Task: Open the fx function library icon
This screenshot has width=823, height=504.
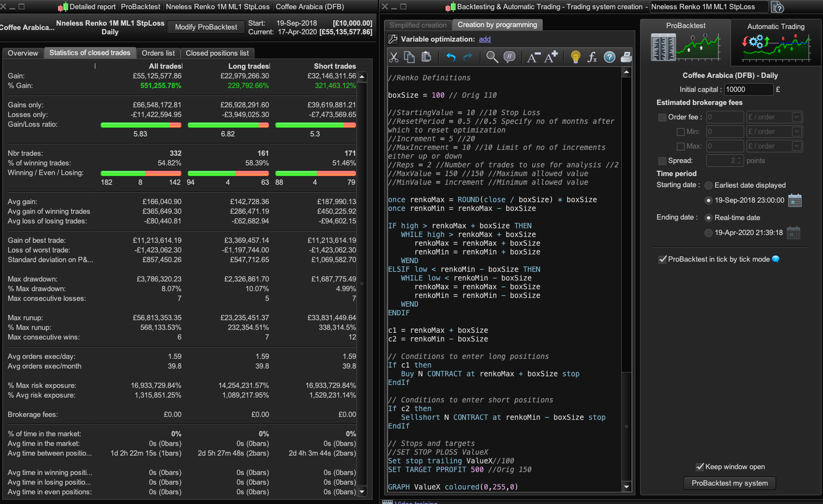Action: click(592, 57)
